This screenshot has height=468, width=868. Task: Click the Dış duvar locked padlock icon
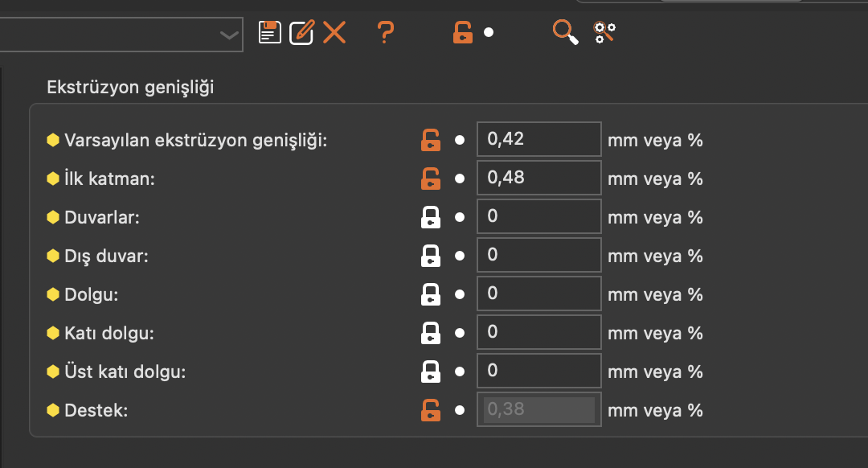click(431, 256)
